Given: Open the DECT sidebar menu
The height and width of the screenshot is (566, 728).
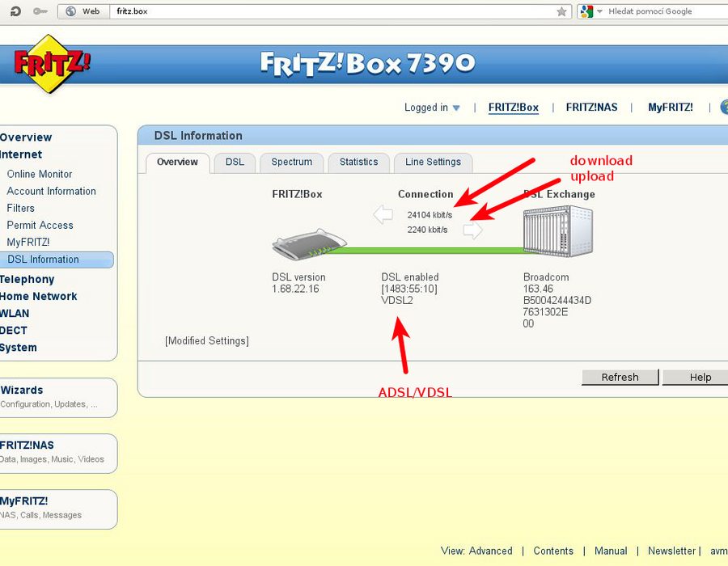Looking at the screenshot, I should [x=14, y=331].
